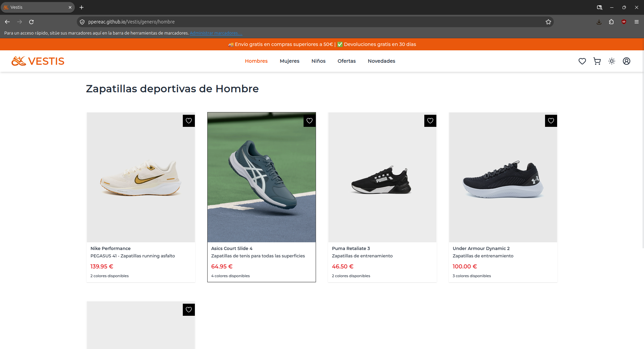
Task: Favorite the Puma Retaliate 3
Action: (430, 121)
